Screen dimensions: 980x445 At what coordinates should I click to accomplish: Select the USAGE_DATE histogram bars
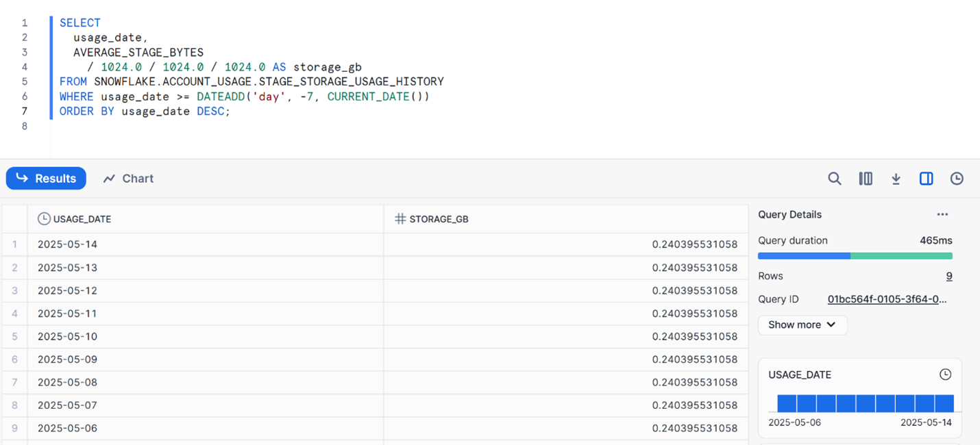click(x=865, y=403)
